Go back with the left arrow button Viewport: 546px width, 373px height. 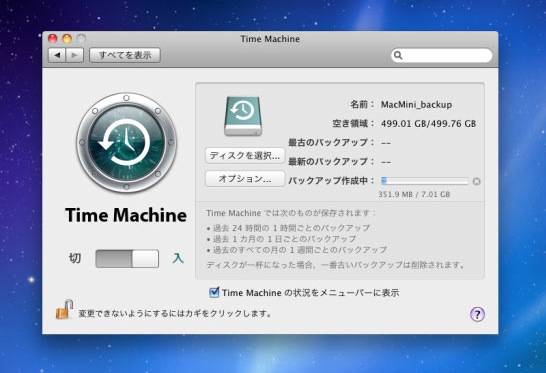pyautogui.click(x=57, y=55)
